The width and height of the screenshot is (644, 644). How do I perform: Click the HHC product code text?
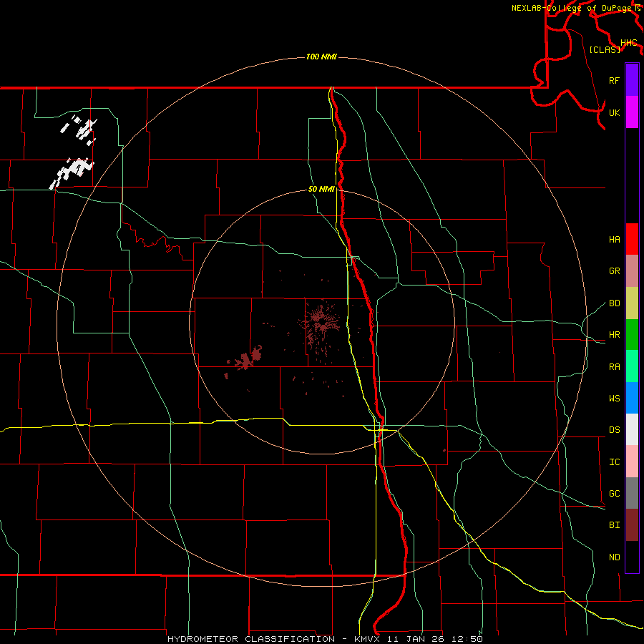pyautogui.click(x=628, y=43)
